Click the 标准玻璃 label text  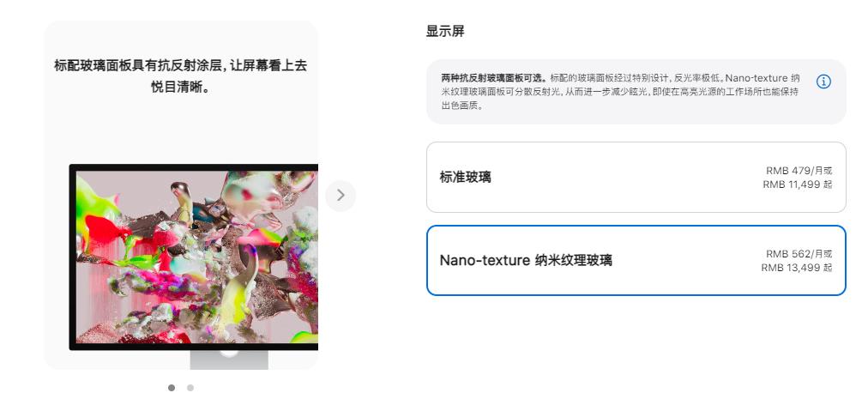[x=466, y=177]
